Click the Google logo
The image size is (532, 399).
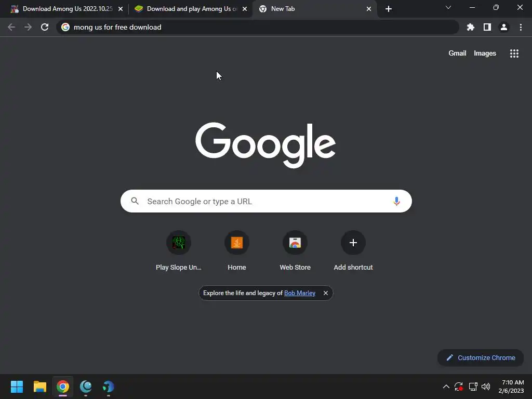point(265,145)
